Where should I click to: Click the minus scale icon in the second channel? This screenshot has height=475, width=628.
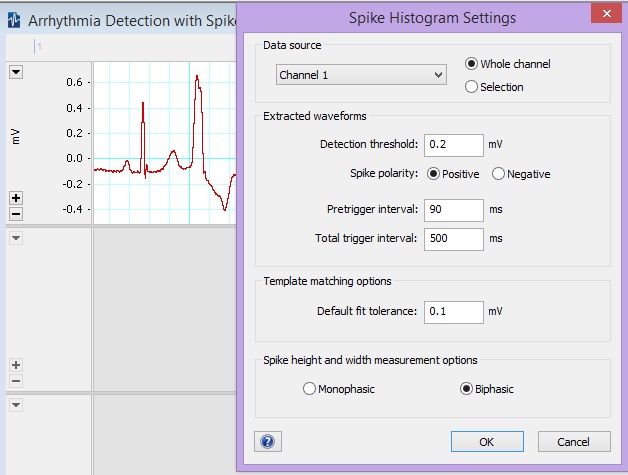[x=16, y=381]
